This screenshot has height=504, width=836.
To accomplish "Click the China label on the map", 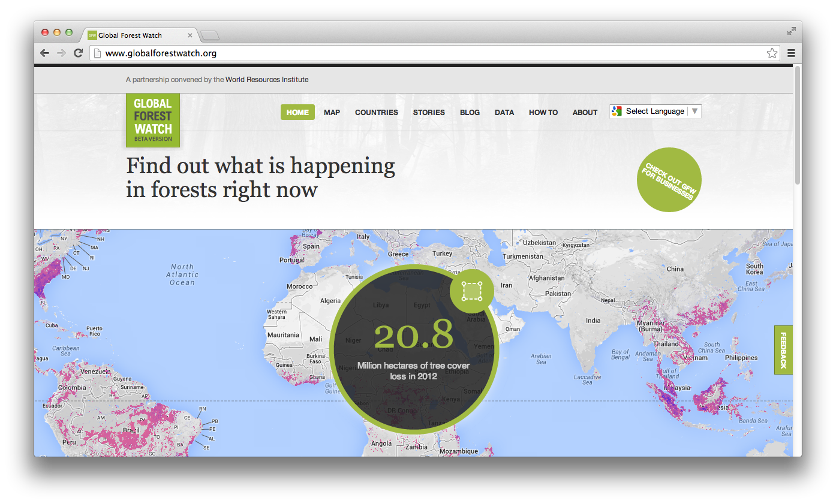I will (x=675, y=268).
